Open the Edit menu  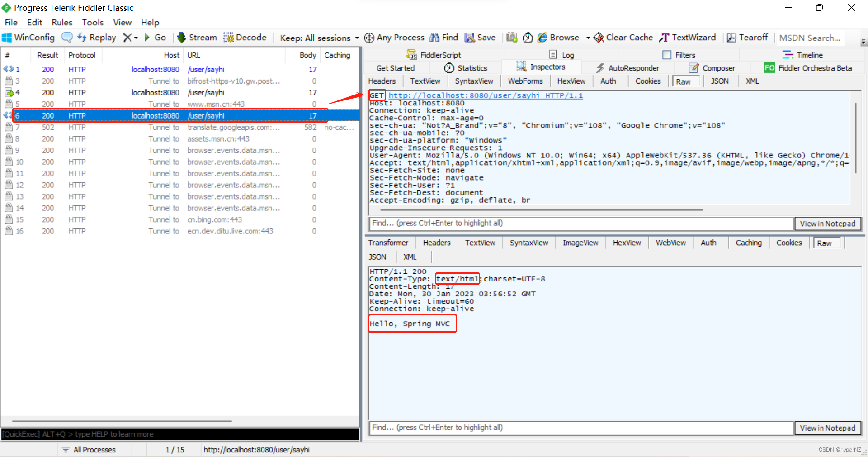[34, 22]
